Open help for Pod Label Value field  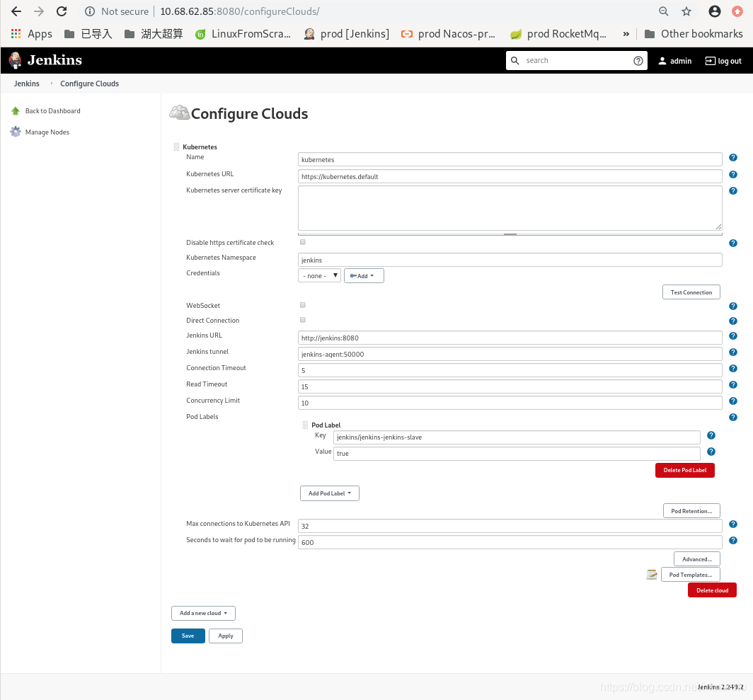pos(711,452)
